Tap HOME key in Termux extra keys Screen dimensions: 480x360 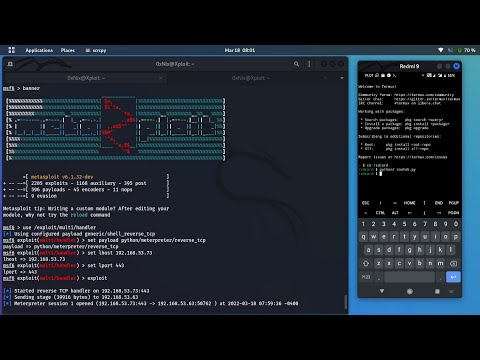(409, 203)
